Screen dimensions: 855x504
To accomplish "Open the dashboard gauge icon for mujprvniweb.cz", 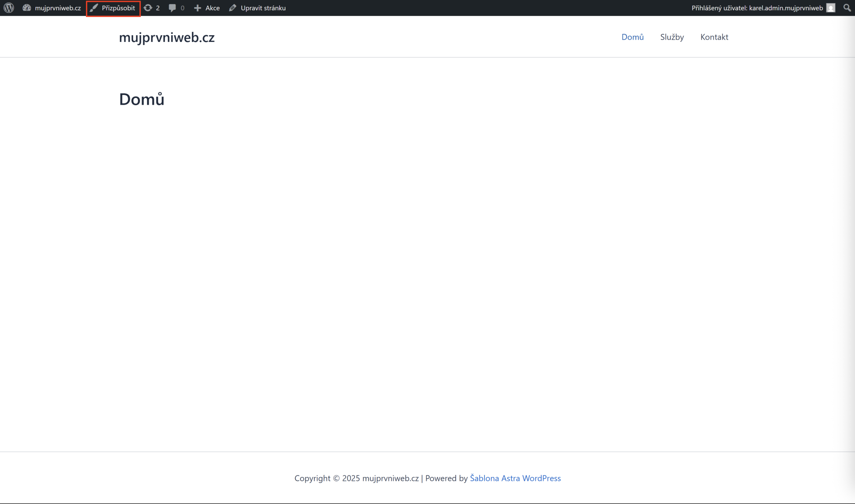I will 27,8.
